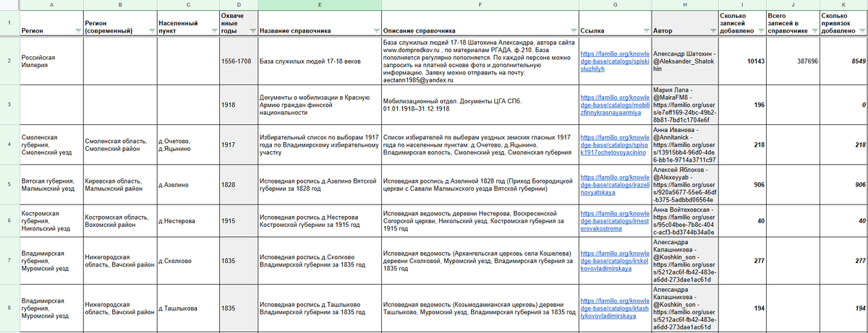This screenshot has width=868, height=333.
Task: Select cell 'д.Очетово, д.Яцынино'
Action: point(187,145)
